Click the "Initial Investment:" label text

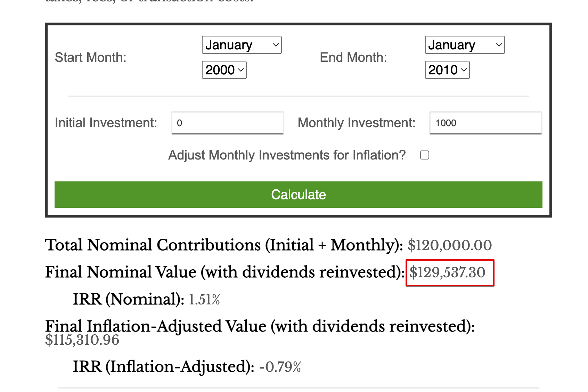(106, 123)
